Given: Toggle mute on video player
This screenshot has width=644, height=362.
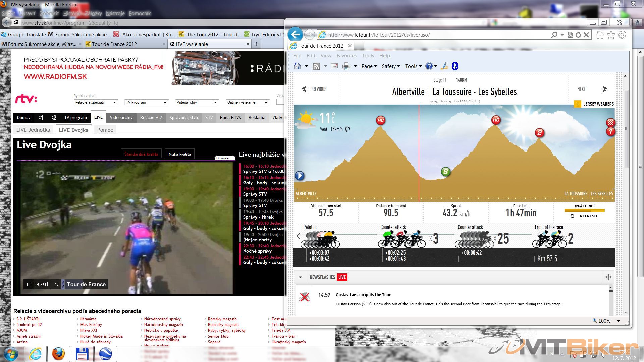Looking at the screenshot, I should [x=38, y=284].
